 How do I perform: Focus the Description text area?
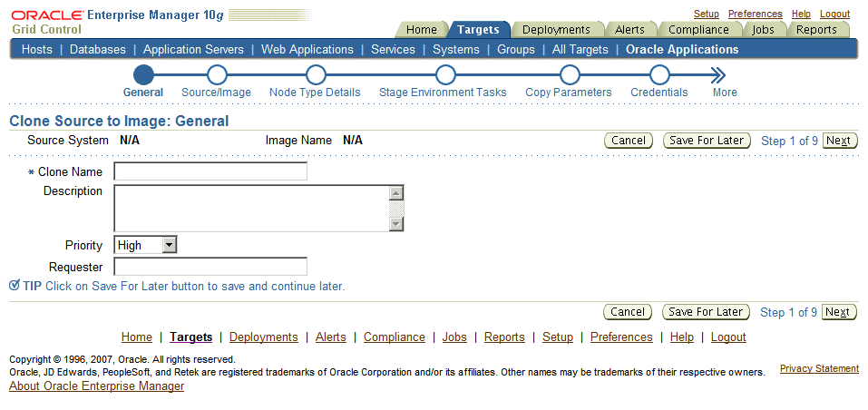tap(258, 208)
